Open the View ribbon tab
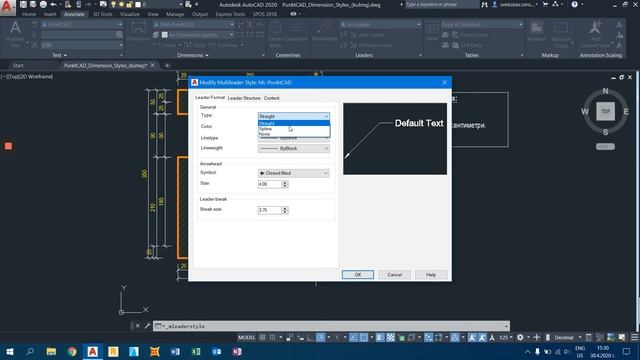 153,14
